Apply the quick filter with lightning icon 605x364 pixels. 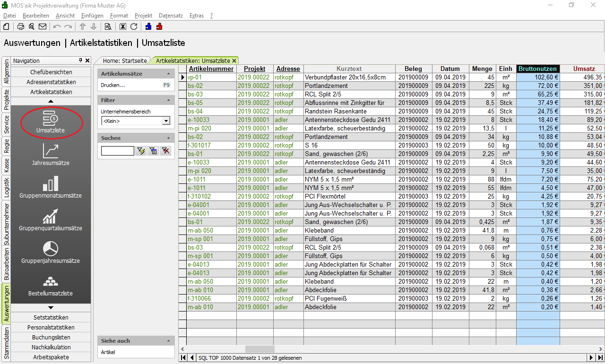pyautogui.click(x=141, y=151)
